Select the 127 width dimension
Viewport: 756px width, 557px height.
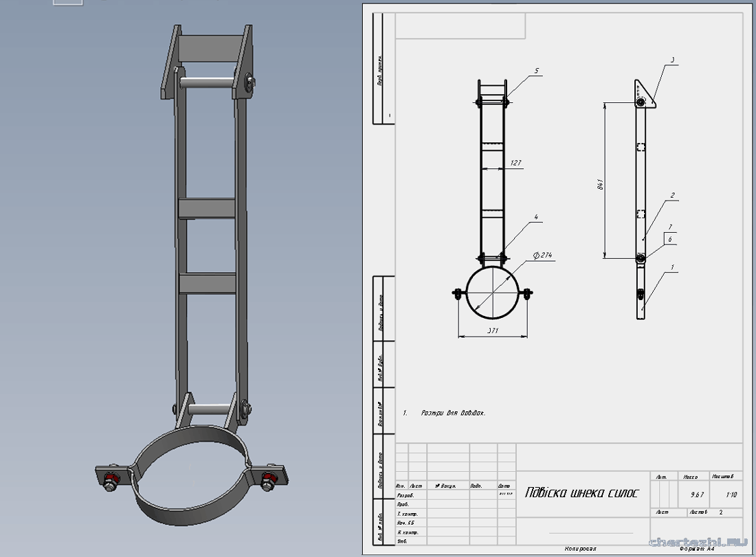pyautogui.click(x=516, y=163)
